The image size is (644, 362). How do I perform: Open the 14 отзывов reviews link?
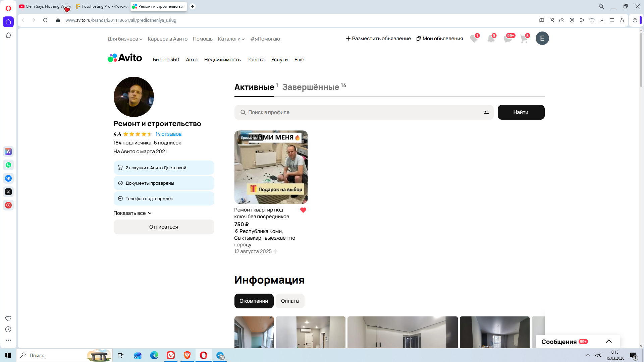(x=168, y=134)
